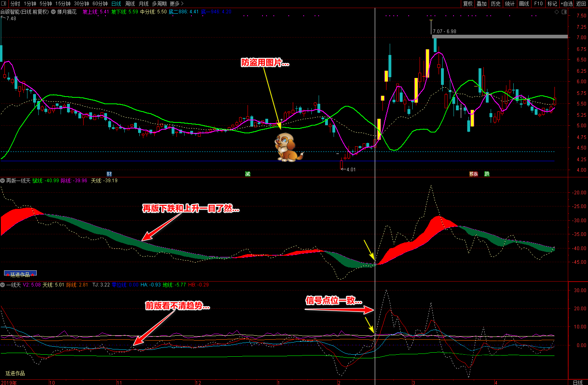The image size is (588, 385).
Task: Open F10 company info
Action: (538, 4)
